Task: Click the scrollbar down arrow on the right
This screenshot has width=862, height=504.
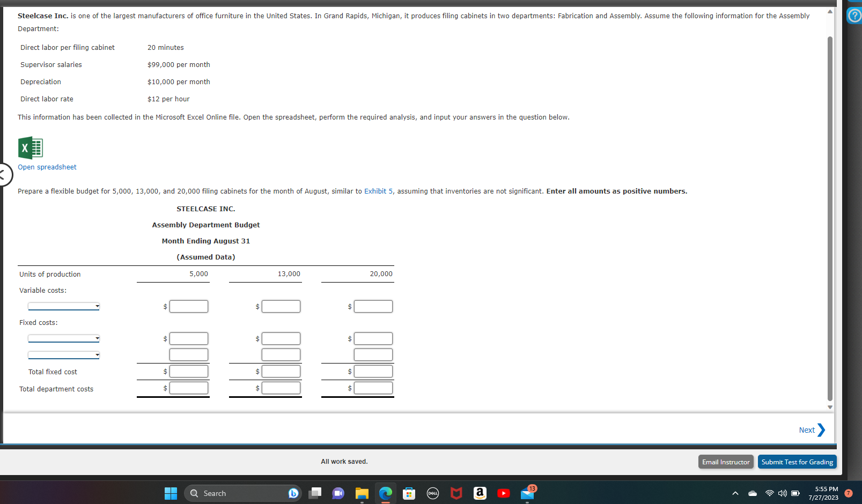Action: (x=830, y=407)
